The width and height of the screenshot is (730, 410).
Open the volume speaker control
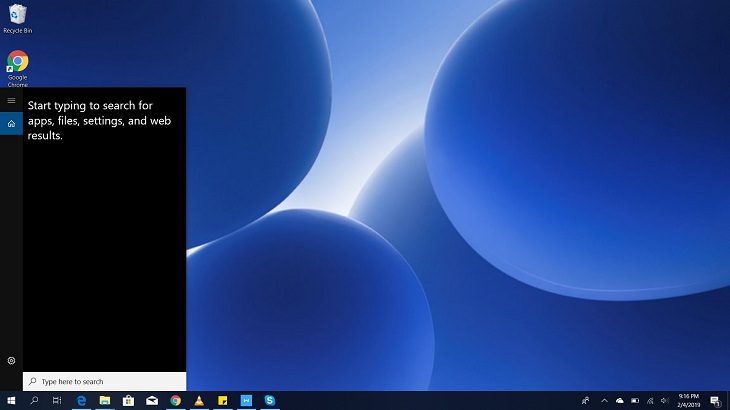point(665,401)
